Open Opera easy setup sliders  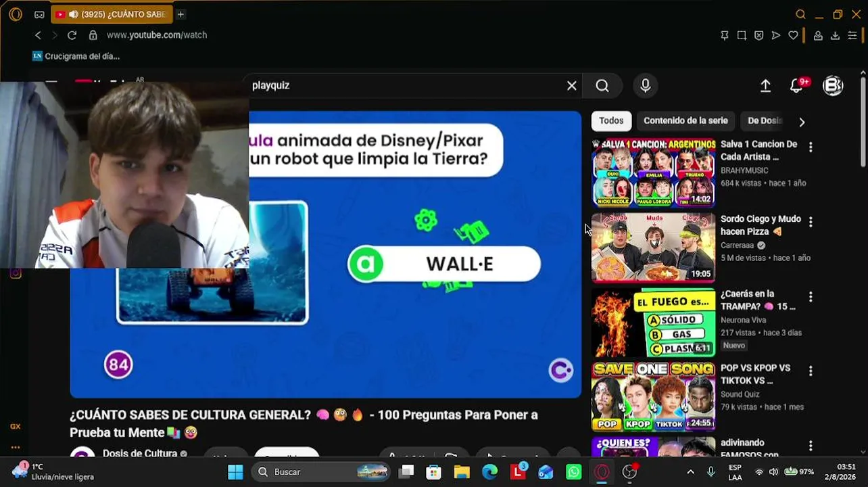(852, 35)
